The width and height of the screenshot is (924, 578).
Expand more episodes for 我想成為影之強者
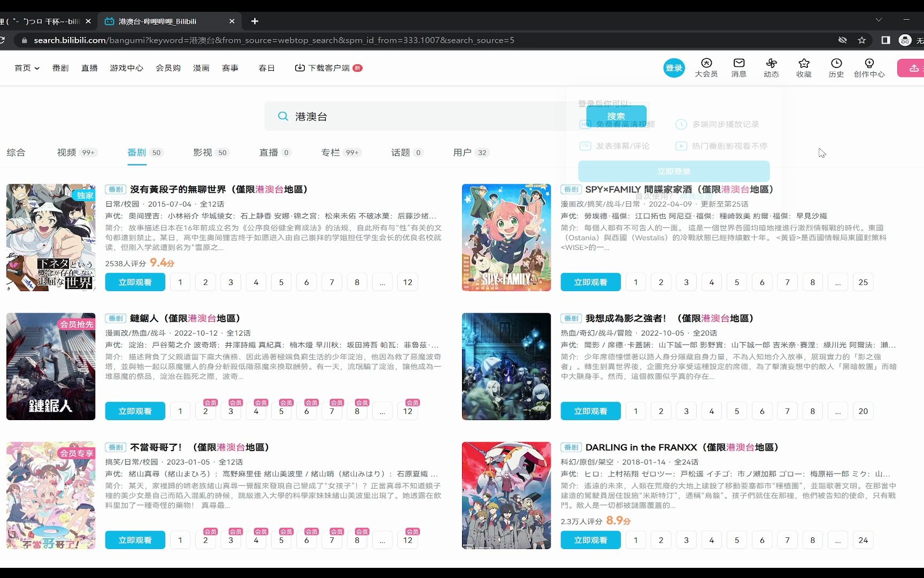838,411
